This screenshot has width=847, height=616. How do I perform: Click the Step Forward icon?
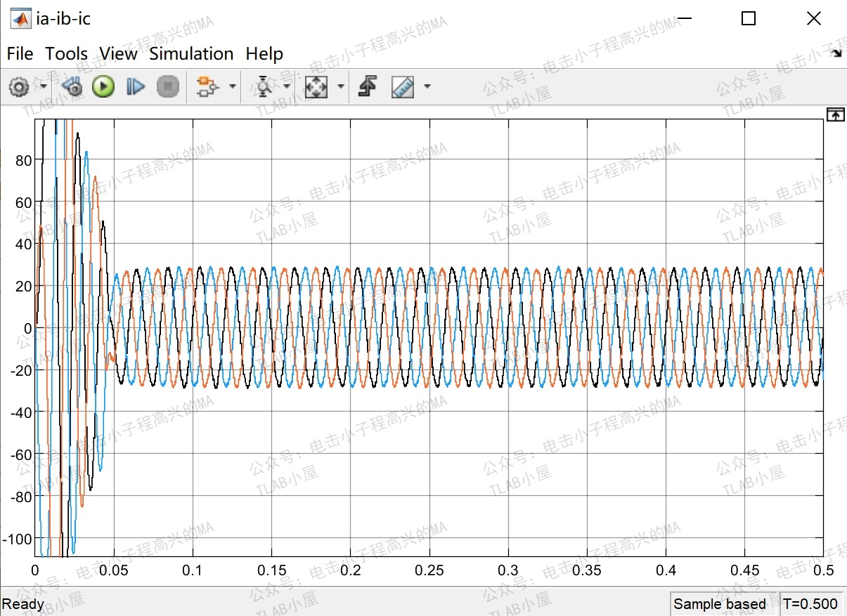click(135, 86)
